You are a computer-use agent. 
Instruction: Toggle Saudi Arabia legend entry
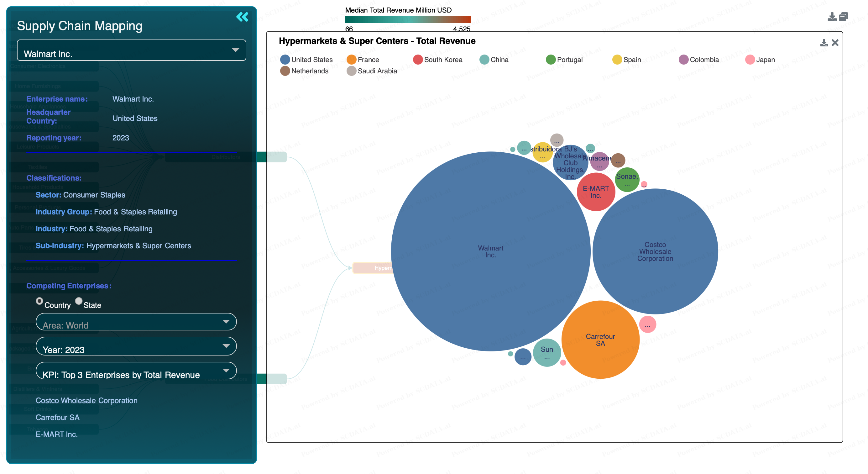[x=372, y=71]
